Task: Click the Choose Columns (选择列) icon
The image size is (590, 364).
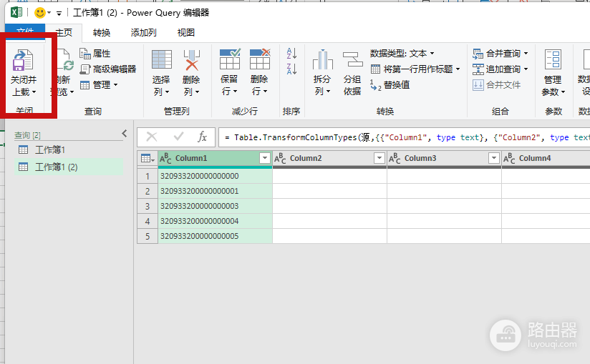Action: (x=161, y=60)
